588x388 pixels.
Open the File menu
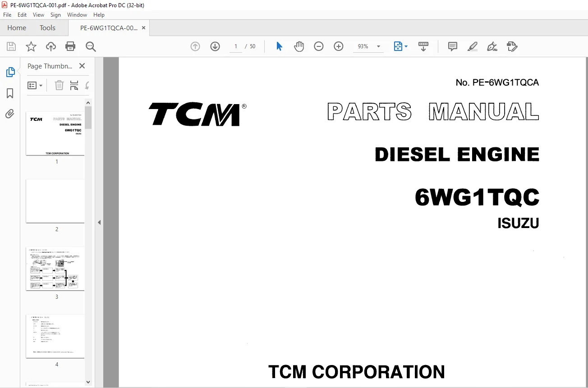(x=7, y=15)
